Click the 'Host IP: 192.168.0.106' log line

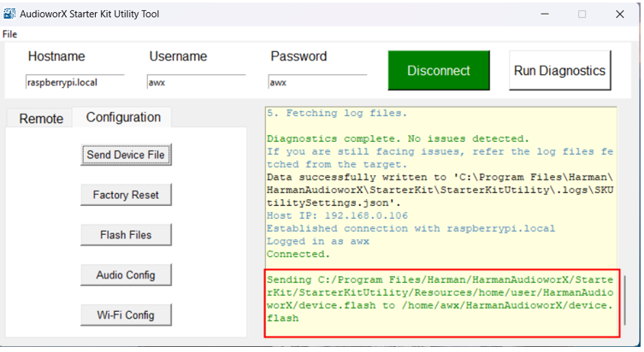[x=337, y=215]
